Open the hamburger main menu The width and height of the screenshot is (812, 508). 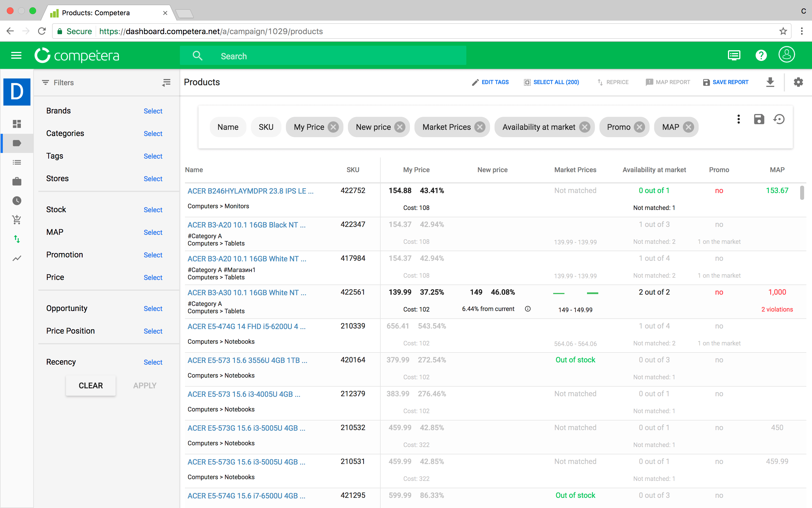coord(16,55)
